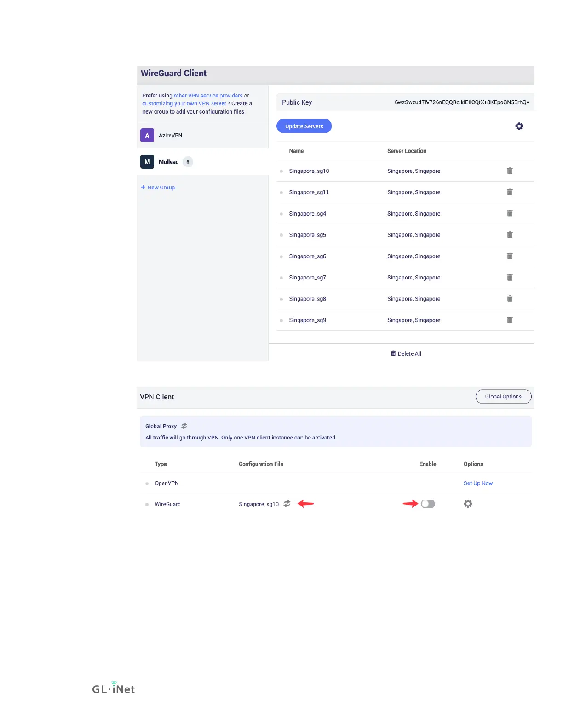Screen dimensions: 563x728
Task: Remove Singapore_sg8 using its trash icon
Action: (510, 299)
